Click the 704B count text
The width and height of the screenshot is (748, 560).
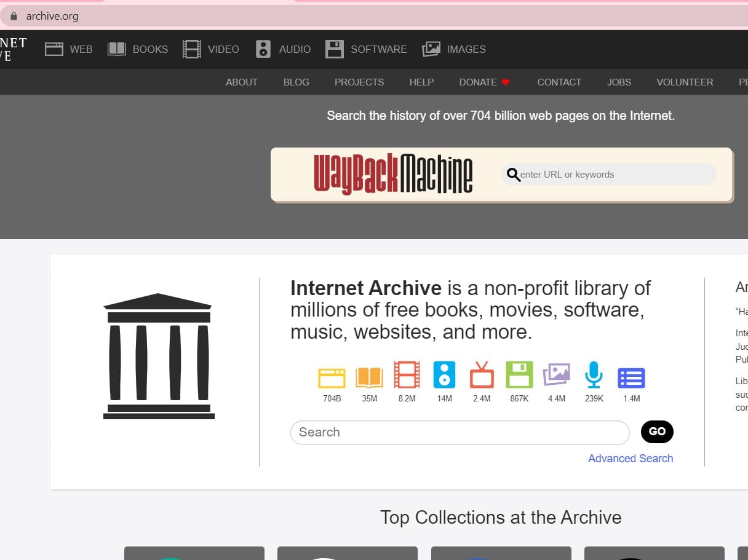(x=332, y=398)
